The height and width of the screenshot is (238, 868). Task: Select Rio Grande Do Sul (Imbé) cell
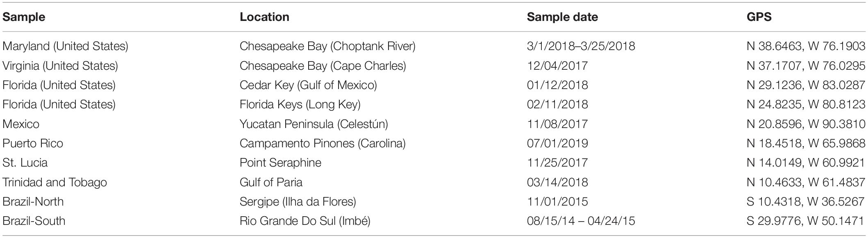click(305, 221)
